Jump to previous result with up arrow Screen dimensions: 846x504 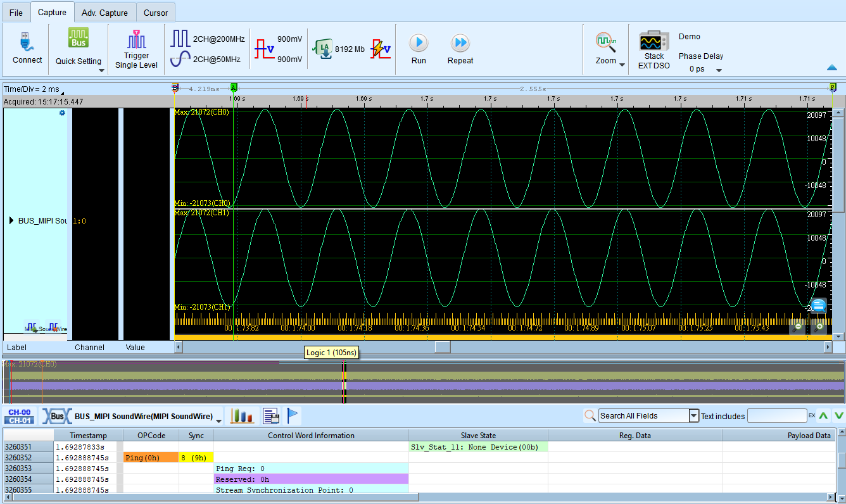tap(823, 416)
